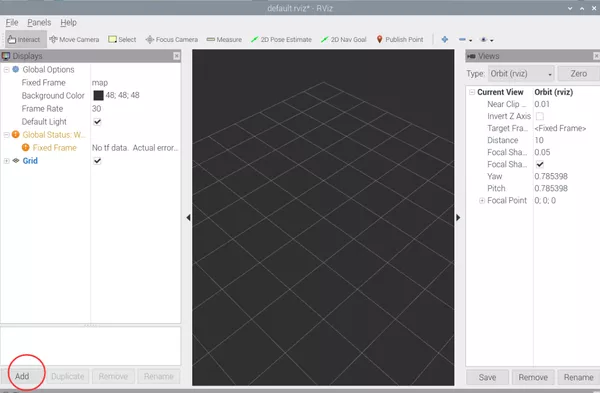Click the Add display button
Viewport: 600px width, 393px height.
(x=22, y=377)
